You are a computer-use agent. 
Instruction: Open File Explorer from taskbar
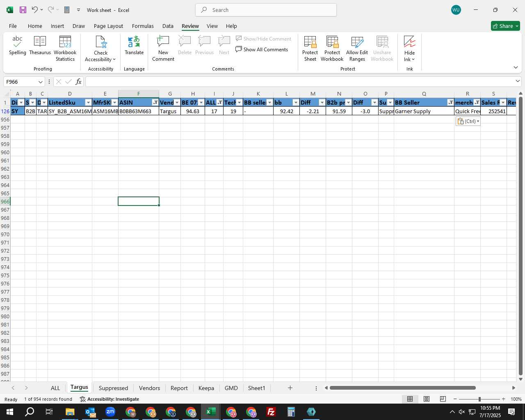click(70, 412)
